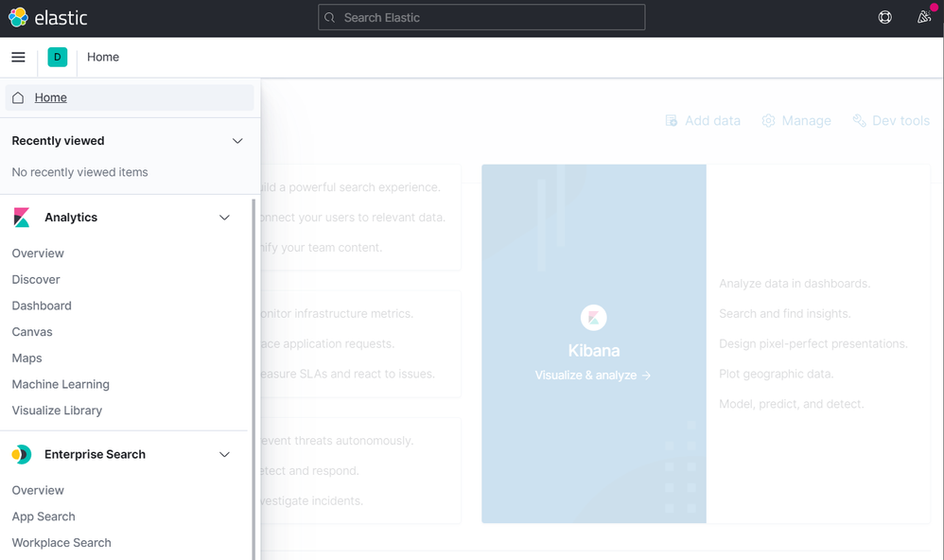
Task: Click the Enterprise Search section heading
Action: click(x=96, y=455)
